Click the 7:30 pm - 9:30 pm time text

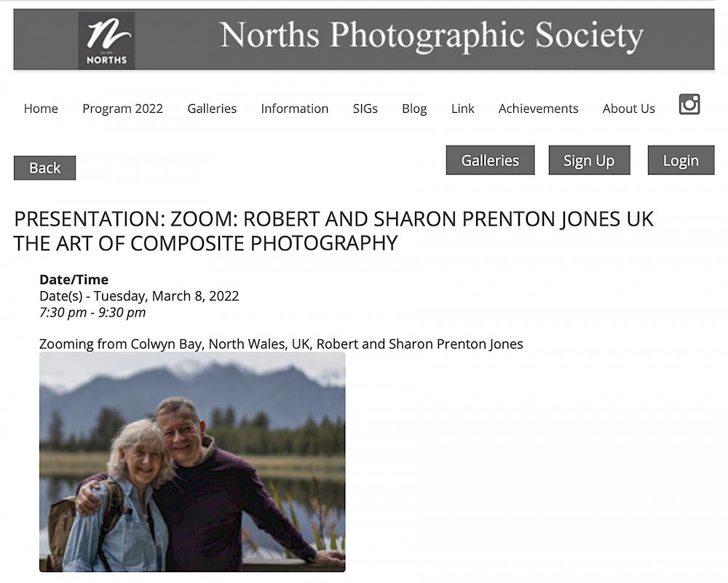coord(92,312)
